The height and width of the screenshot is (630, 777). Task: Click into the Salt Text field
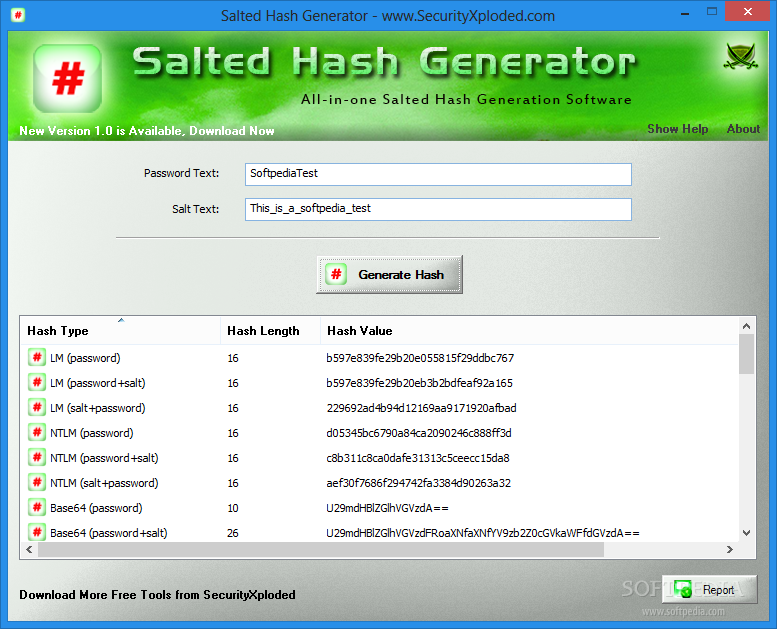[x=438, y=209]
